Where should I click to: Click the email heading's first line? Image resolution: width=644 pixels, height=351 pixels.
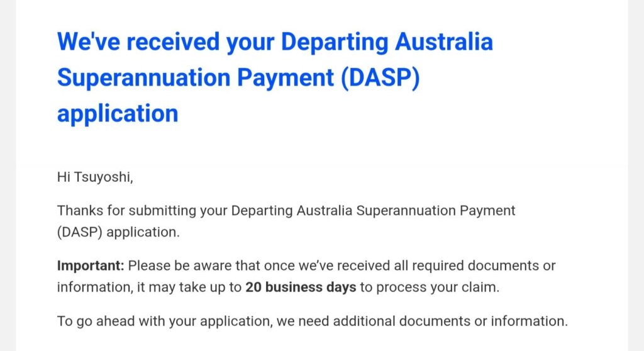[275, 42]
